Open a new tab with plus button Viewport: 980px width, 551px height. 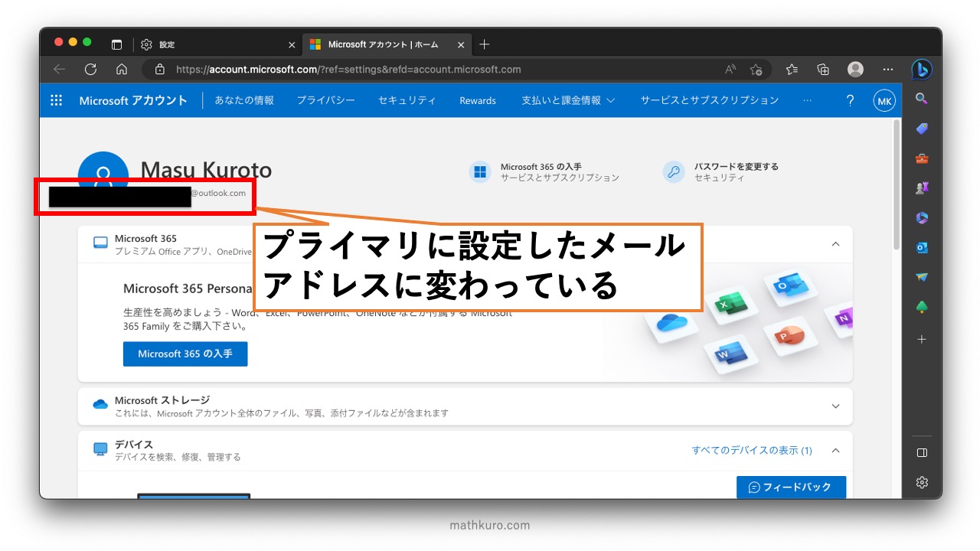click(484, 44)
